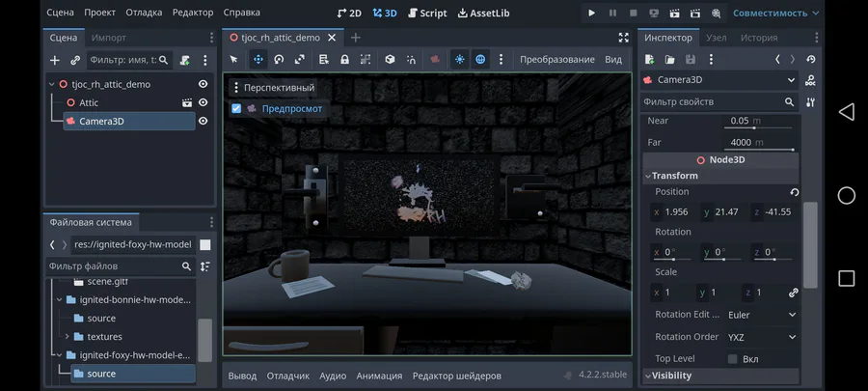Uncheck the Предпросмот preview checkbox
Image resolution: width=868 pixels, height=391 pixels.
click(x=236, y=108)
